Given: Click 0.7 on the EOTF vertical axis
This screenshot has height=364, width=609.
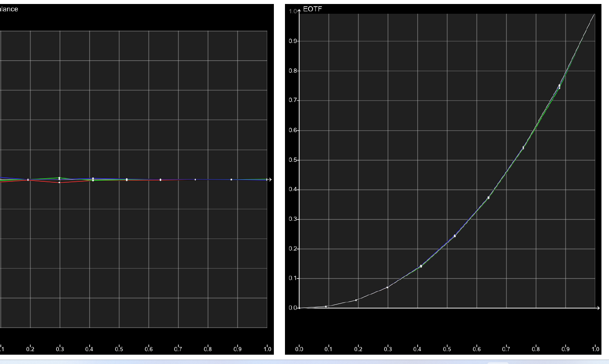Looking at the screenshot, I should tap(293, 101).
